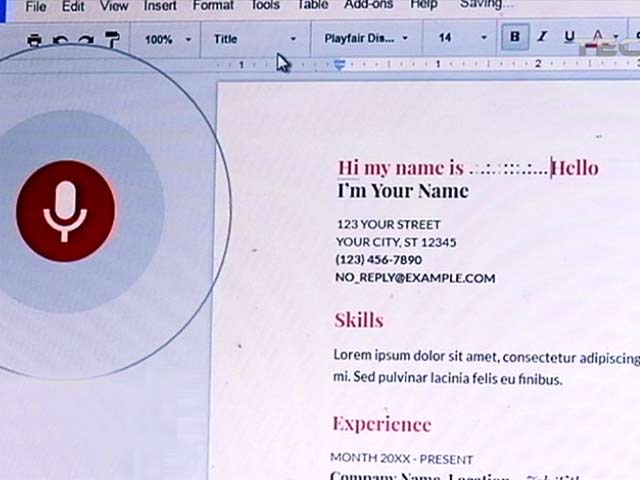Toggle Italic formatting button
The width and height of the screenshot is (640, 480).
[x=542, y=37]
